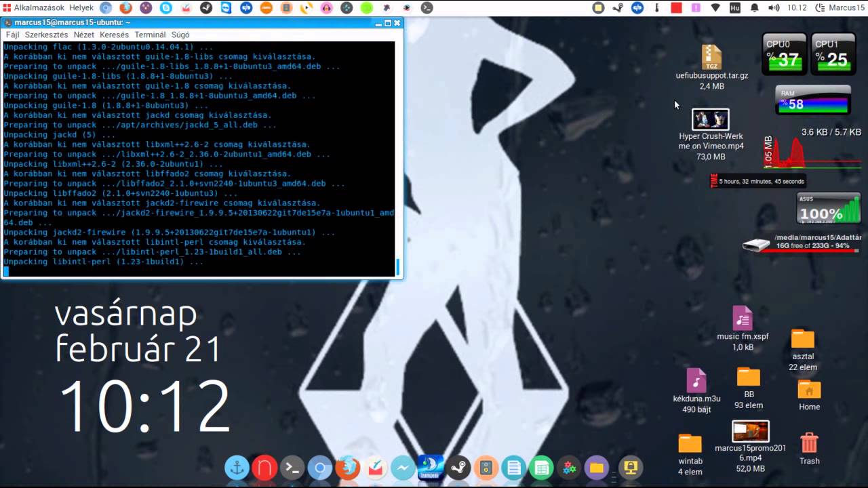Open the Hu keyboard layout indicator
This screenshot has height=488, width=868.
[735, 8]
